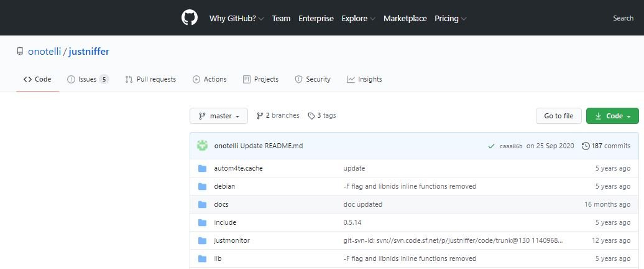Open the justmonitor folder
Viewport: 644px width, 269px height.
(x=232, y=240)
